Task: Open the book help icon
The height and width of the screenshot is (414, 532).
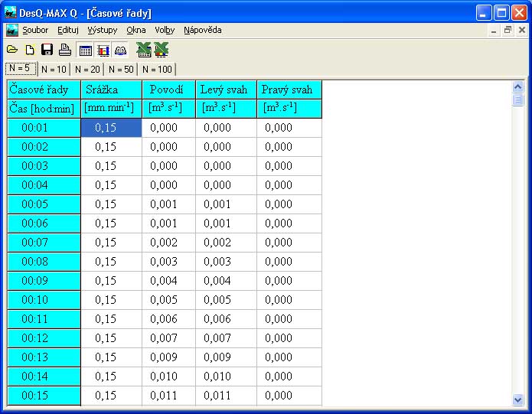Action: [120, 51]
